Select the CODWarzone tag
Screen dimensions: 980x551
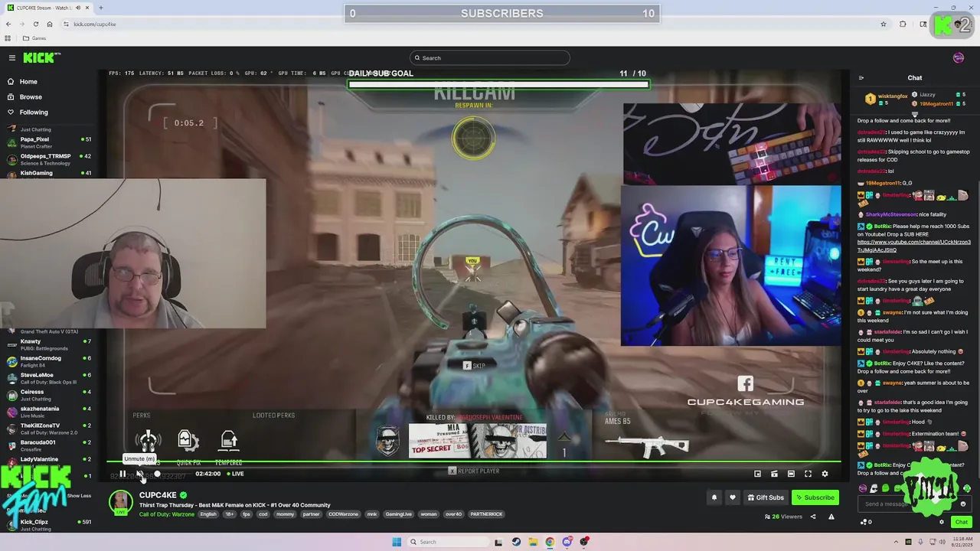[x=343, y=514]
